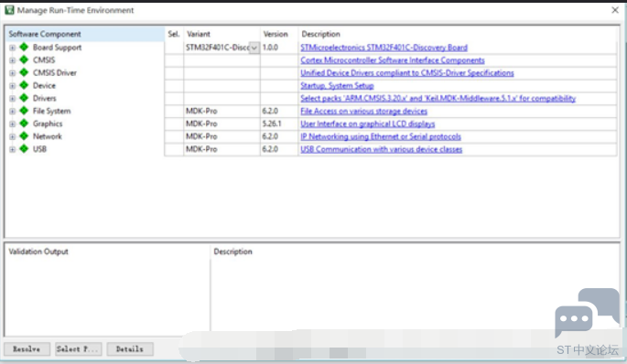This screenshot has height=364, width=627.
Task: Click the Sel. column header
Action: click(174, 34)
